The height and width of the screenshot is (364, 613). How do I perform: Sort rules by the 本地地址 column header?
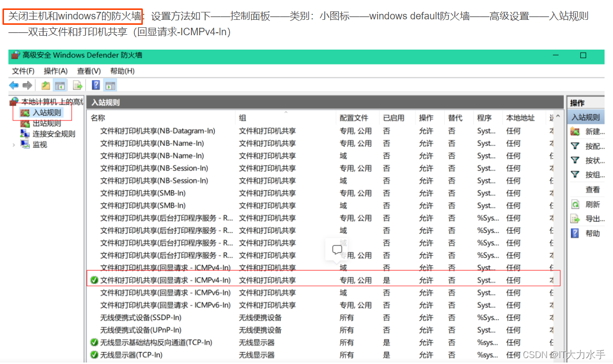(x=520, y=118)
